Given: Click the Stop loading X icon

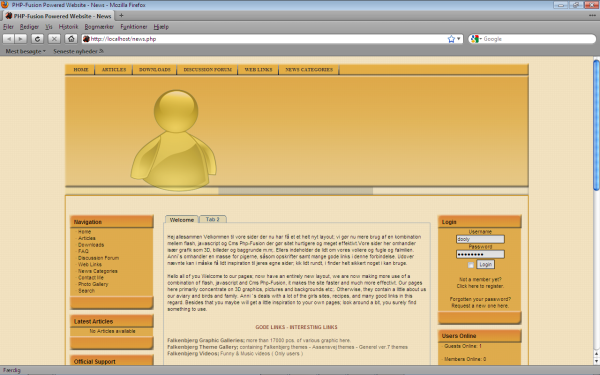Looking at the screenshot, I should (x=54, y=39).
